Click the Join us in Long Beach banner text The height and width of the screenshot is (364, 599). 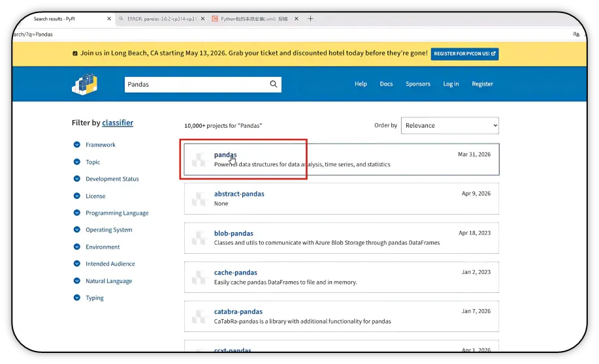253,53
